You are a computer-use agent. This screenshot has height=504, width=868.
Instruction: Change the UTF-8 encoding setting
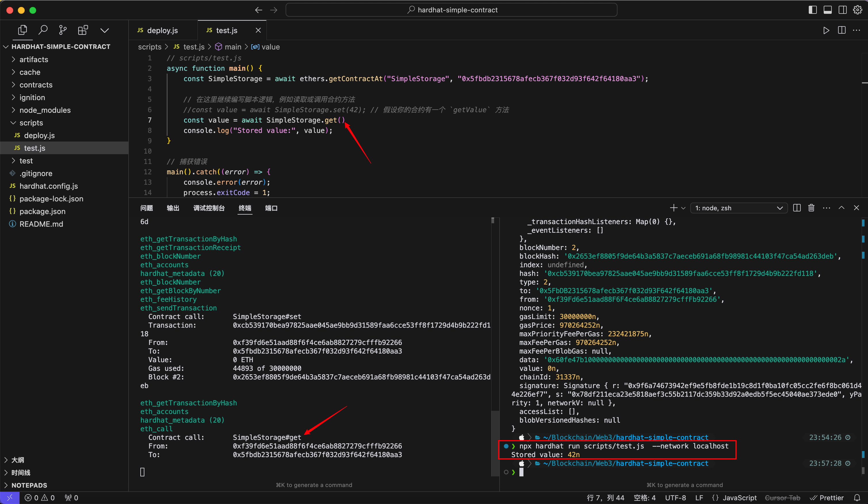(675, 498)
